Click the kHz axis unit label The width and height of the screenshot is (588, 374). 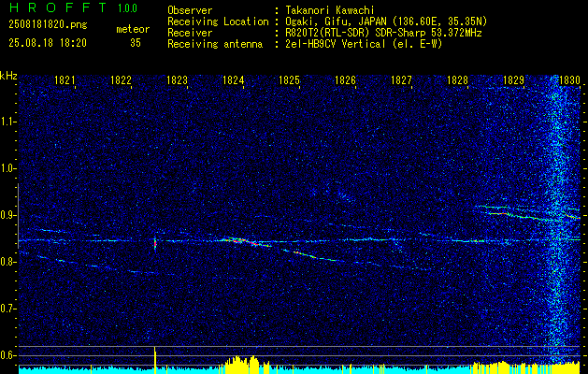pyautogui.click(x=8, y=76)
